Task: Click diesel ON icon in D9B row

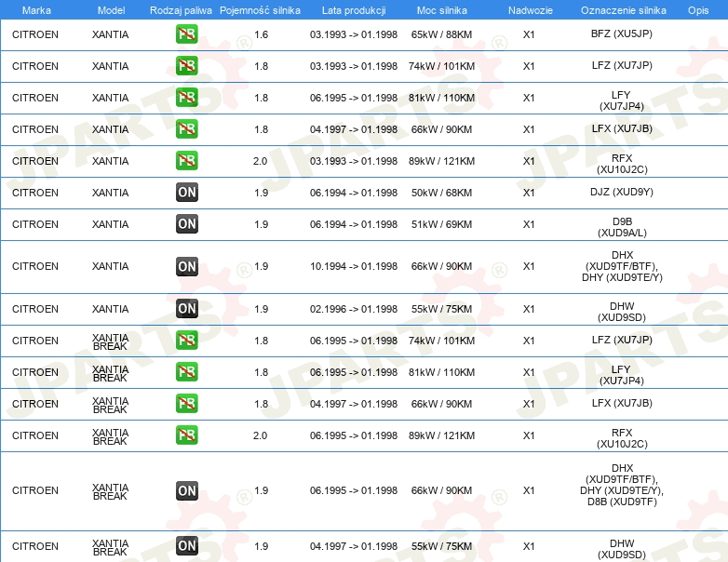Action: [x=186, y=223]
